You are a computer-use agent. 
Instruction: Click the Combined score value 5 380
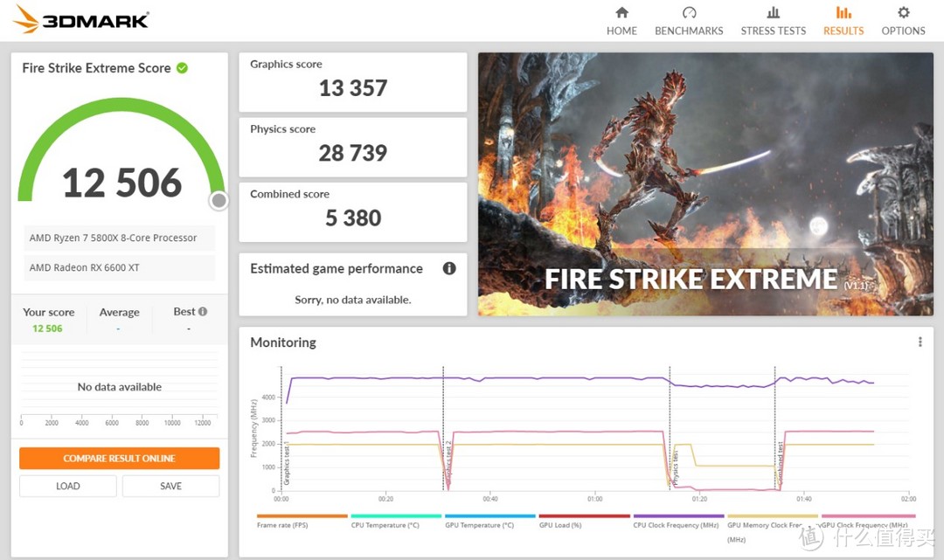(x=353, y=218)
